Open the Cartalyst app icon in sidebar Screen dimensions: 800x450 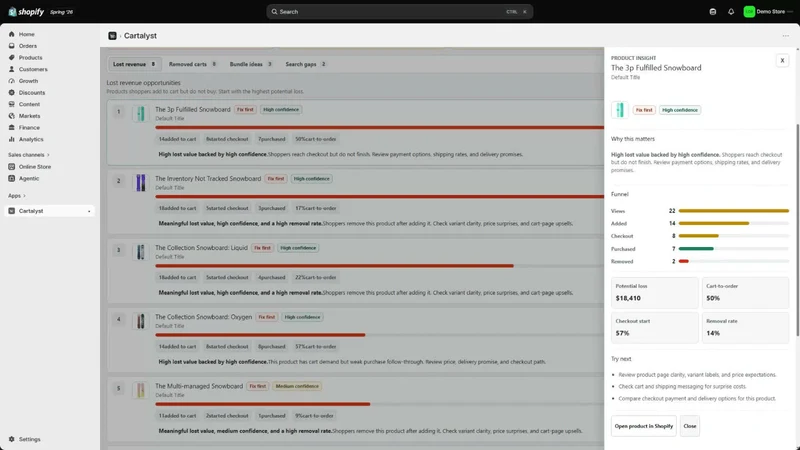11,211
